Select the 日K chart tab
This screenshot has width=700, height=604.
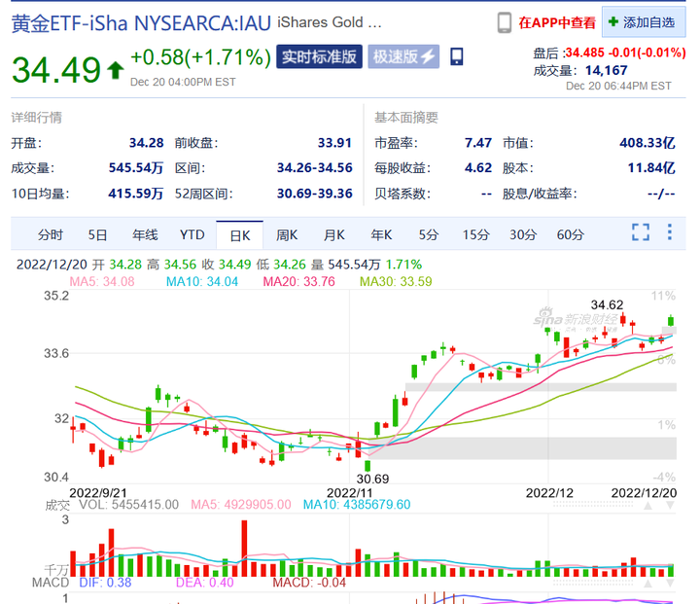coord(240,235)
